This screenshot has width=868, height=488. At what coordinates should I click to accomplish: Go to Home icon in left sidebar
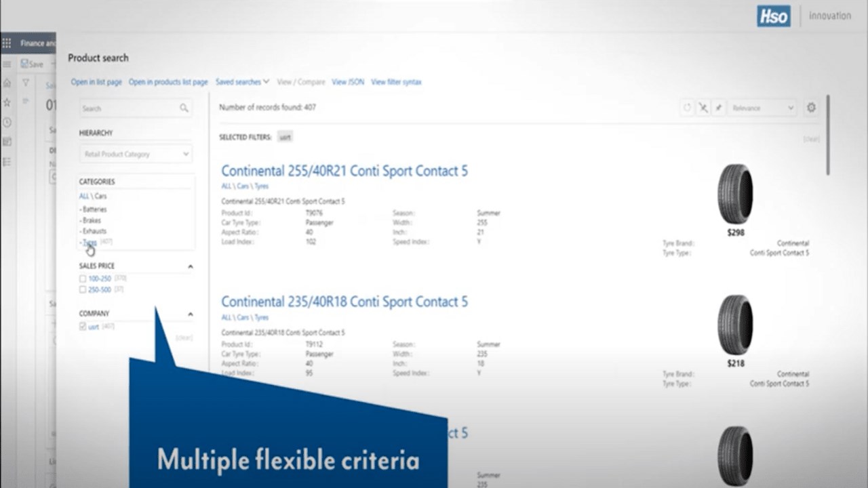pos(7,83)
